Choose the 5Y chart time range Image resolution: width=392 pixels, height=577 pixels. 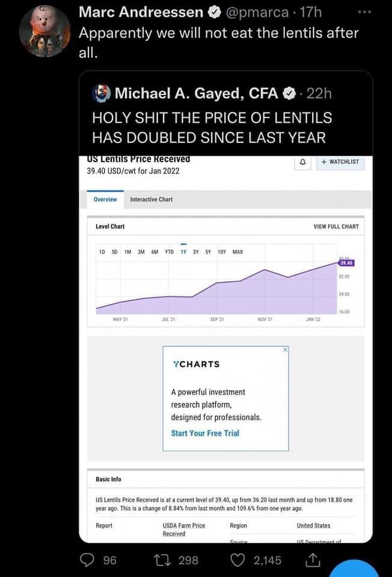208,252
